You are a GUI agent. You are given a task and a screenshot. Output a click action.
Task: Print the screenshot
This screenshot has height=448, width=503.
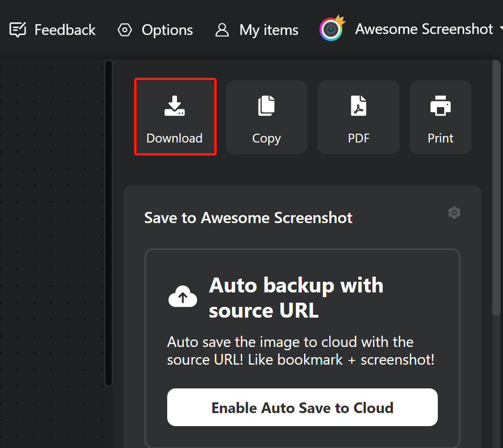pyautogui.click(x=441, y=117)
